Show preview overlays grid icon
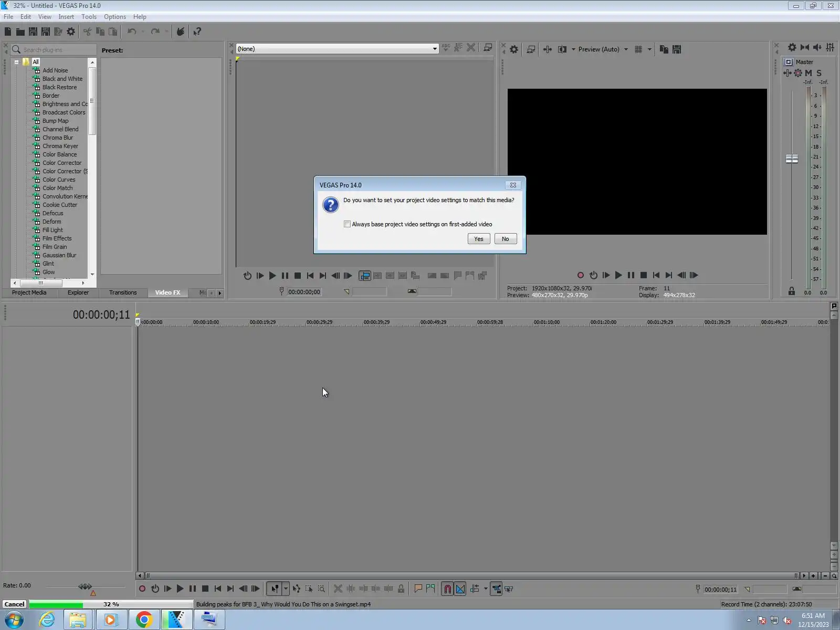The width and height of the screenshot is (840, 630). pyautogui.click(x=638, y=49)
